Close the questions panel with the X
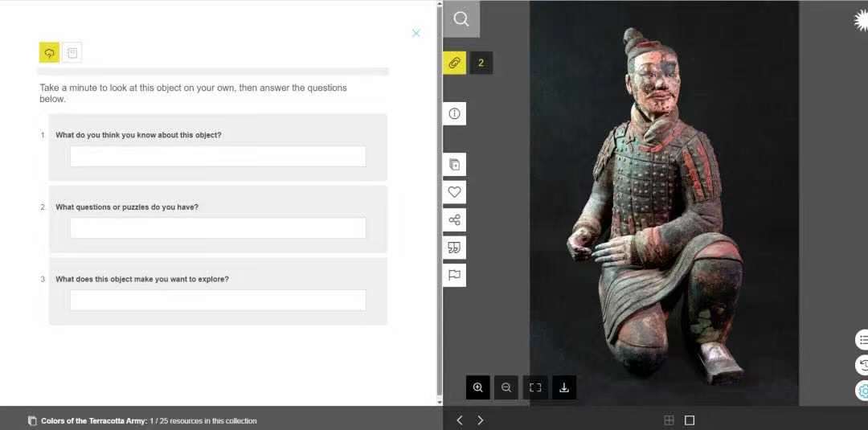The image size is (868, 430). (416, 33)
